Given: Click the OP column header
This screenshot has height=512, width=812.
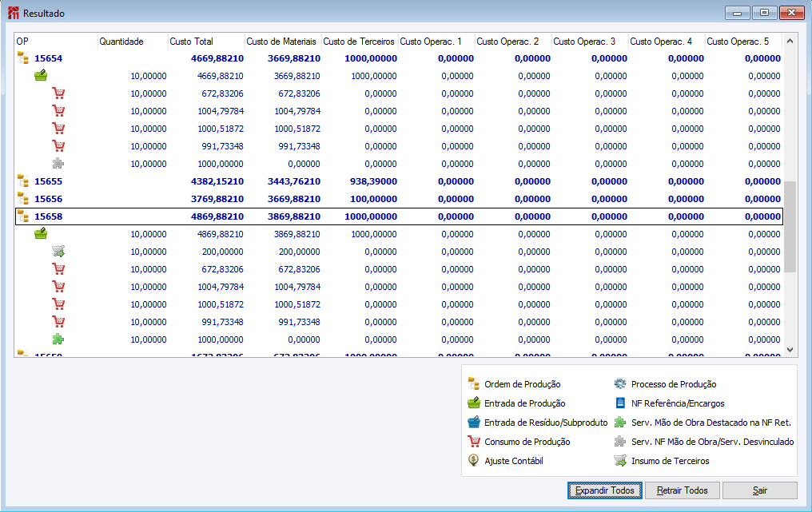Looking at the screenshot, I should point(56,42).
